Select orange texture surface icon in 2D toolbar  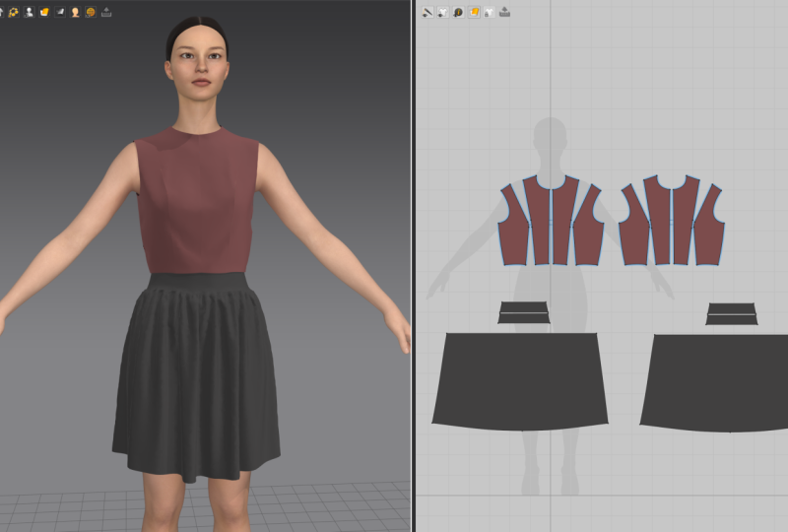coord(474,12)
